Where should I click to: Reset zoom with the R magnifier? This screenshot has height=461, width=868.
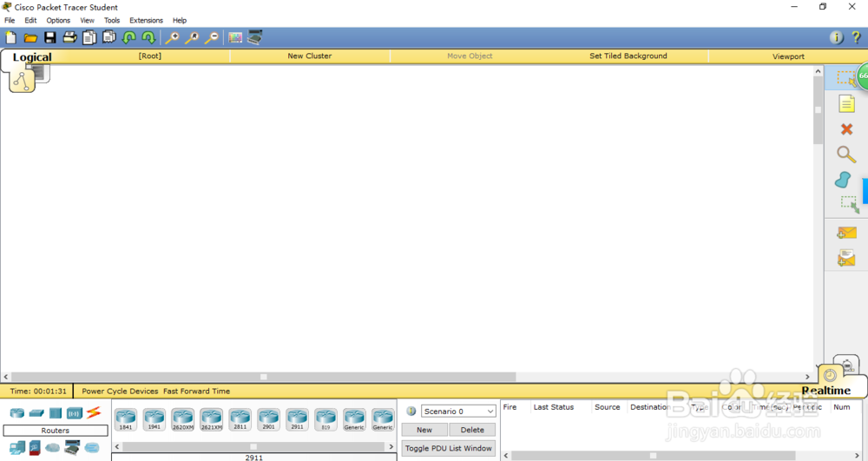point(192,37)
